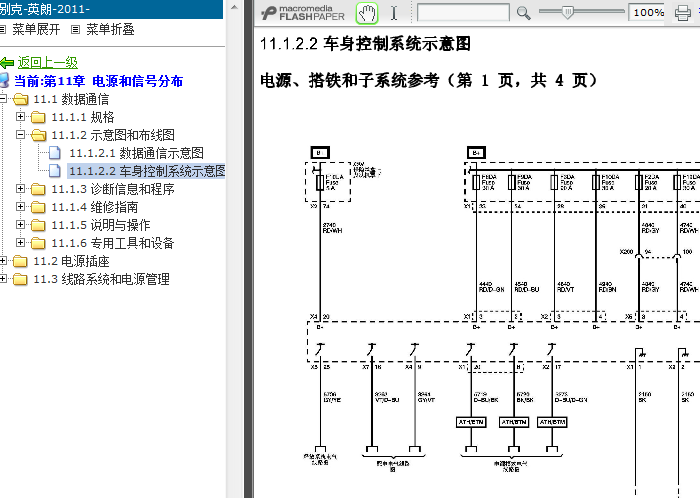Viewport: 700px width, 498px height.
Task: Collapse the 11.1.2 示意图和布线图 node
Action: [x=20, y=134]
